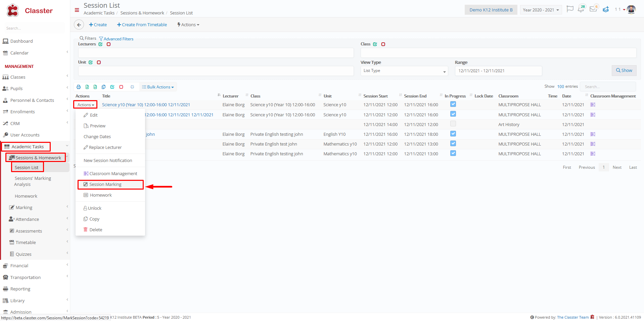Image resolution: width=644 pixels, height=321 pixels.
Task: Toggle In Progress checkbox for English Y10 row
Action: pos(453,134)
